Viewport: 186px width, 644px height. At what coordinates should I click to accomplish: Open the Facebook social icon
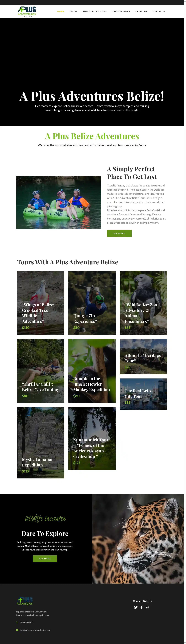point(141,607)
